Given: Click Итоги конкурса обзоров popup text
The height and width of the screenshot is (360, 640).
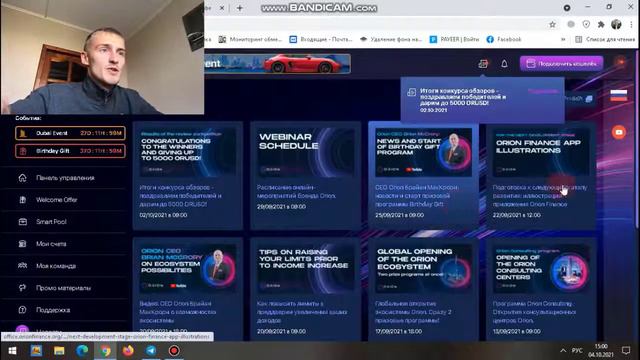Looking at the screenshot, I should 463,97.
